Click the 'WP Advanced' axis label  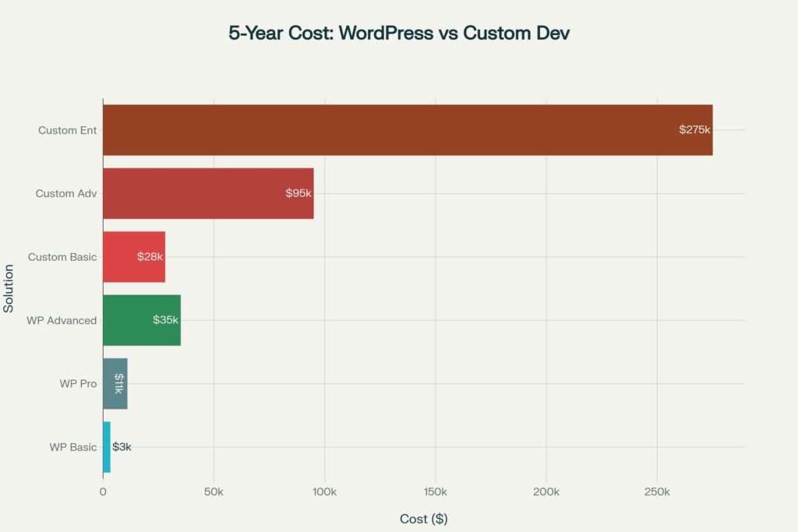[62, 320]
